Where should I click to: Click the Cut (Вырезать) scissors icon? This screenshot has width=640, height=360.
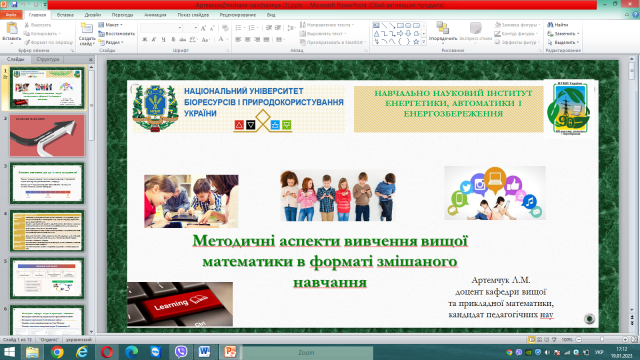(x=27, y=25)
